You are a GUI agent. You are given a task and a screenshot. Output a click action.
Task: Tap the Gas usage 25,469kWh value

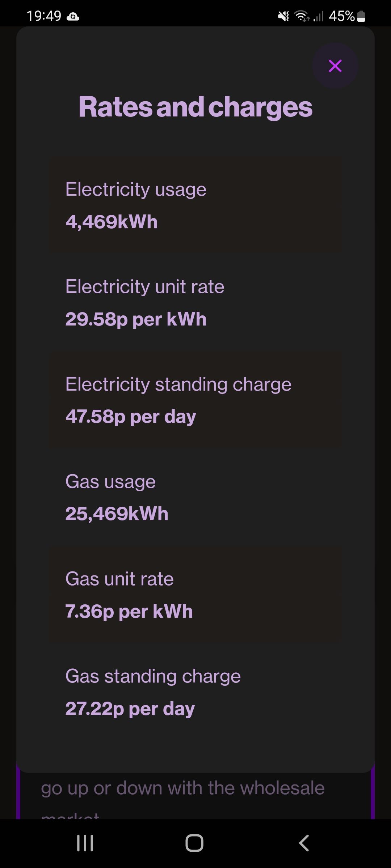point(117,514)
